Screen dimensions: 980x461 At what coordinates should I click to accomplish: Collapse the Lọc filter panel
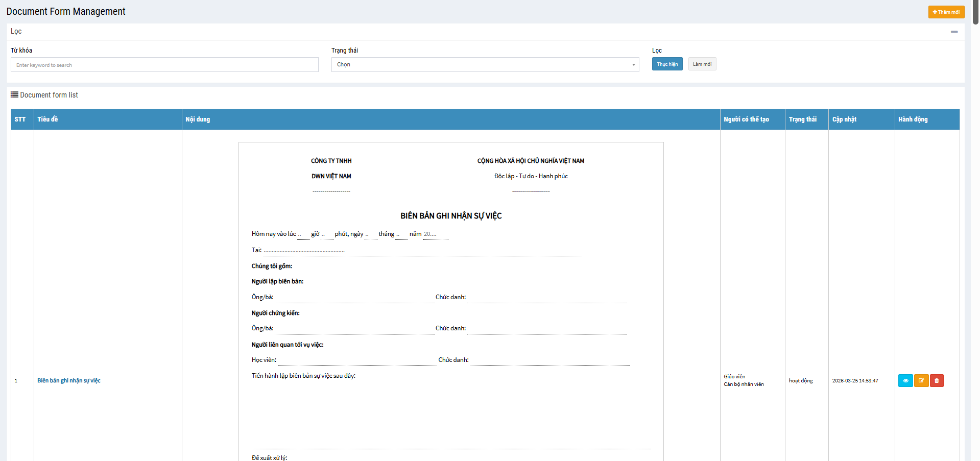[x=954, y=32]
